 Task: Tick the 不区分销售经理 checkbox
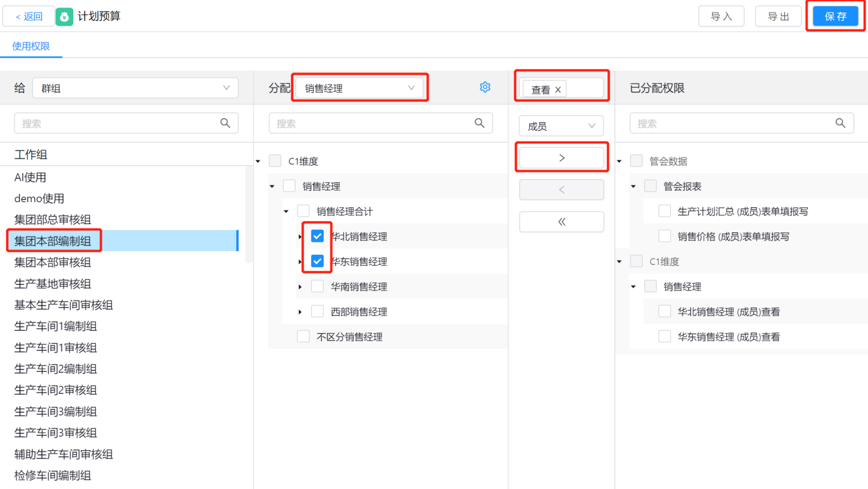[x=303, y=336]
